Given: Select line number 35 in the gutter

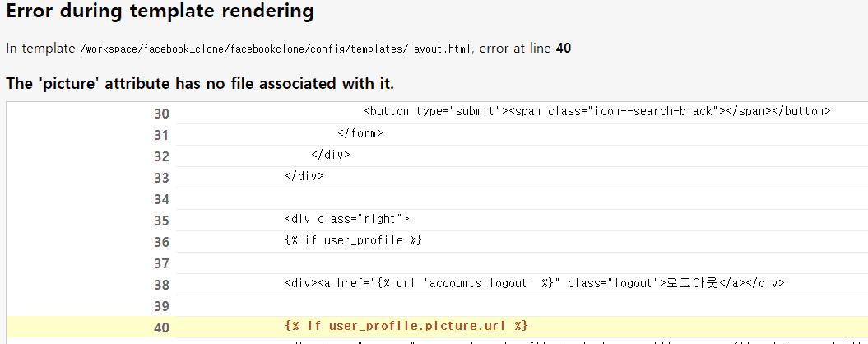Looking at the screenshot, I should click(x=161, y=220).
